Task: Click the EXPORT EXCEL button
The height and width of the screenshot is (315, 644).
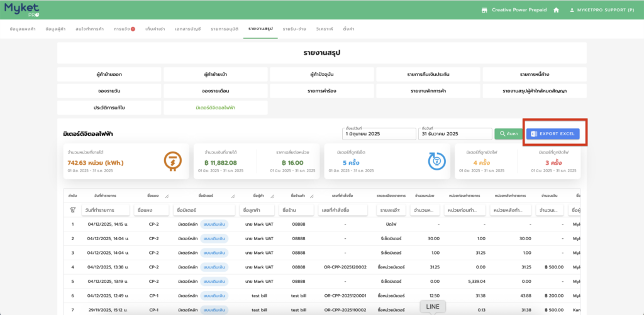Action: click(552, 134)
